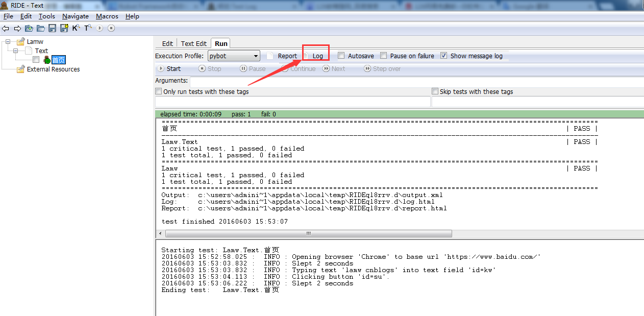Open the Macros menu
Image resolution: width=644 pixels, height=316 pixels.
tap(107, 16)
